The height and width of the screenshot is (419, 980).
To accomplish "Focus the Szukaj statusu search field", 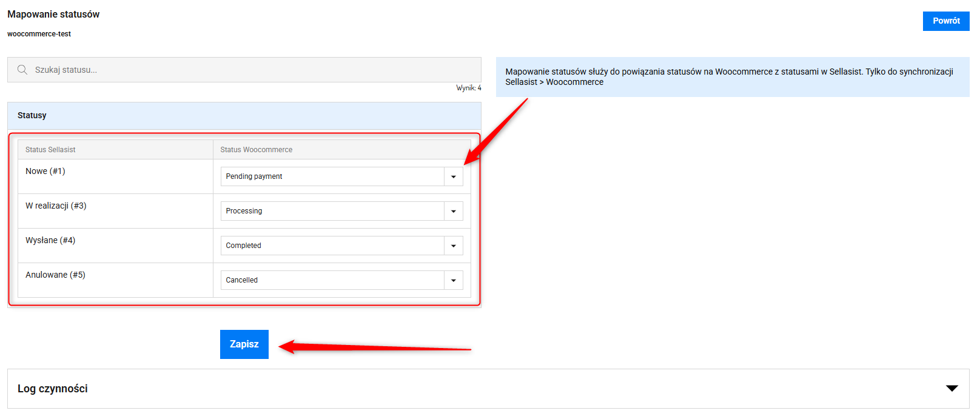I will (x=255, y=70).
